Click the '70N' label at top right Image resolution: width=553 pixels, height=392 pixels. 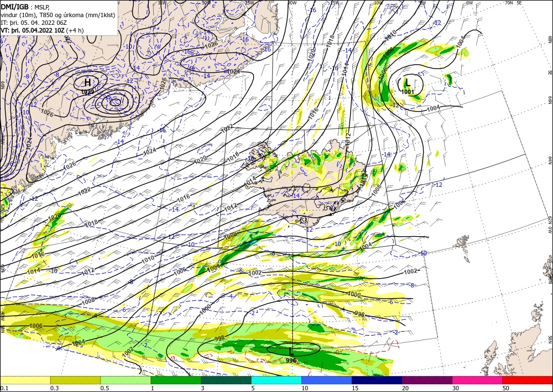pyautogui.click(x=509, y=3)
